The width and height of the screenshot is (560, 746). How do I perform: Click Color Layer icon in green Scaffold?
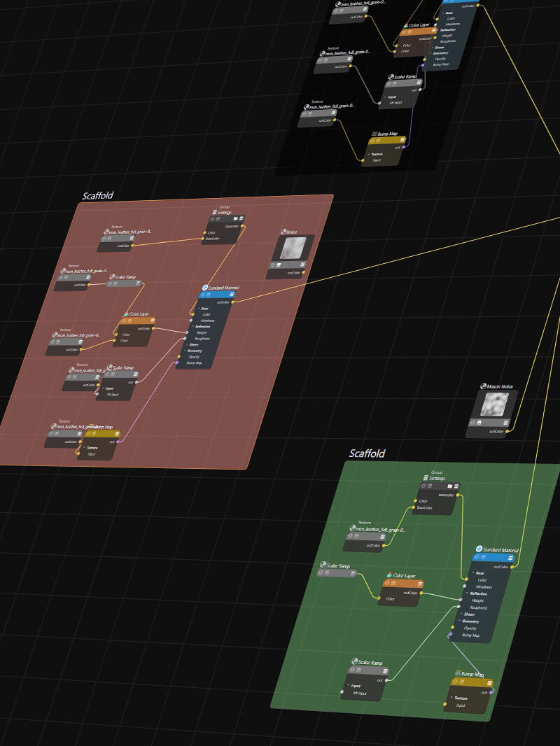389,575
